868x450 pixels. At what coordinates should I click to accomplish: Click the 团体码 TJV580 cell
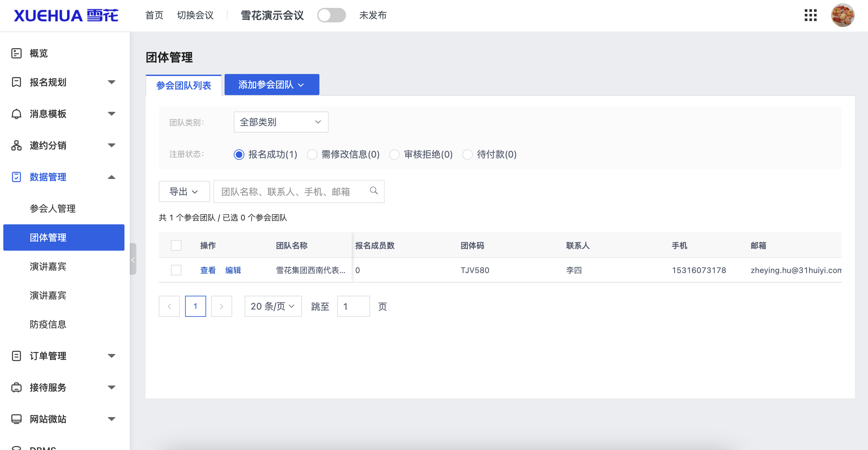click(475, 270)
